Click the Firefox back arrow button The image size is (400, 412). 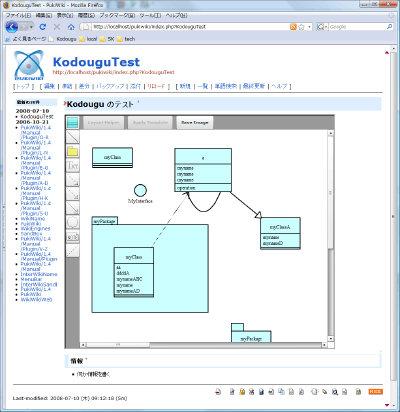click(x=12, y=27)
